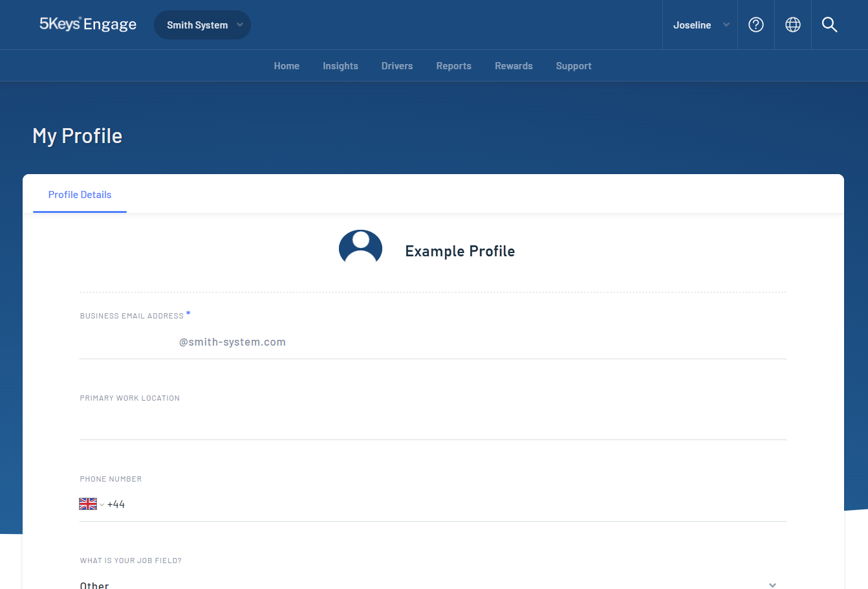
Task: Open the phone country code chevron
Action: click(102, 505)
